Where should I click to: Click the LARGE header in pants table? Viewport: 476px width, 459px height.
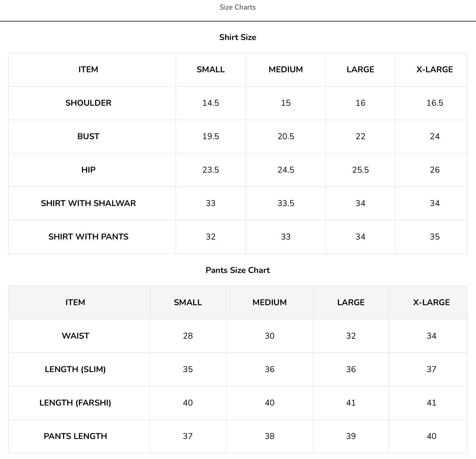point(351,303)
